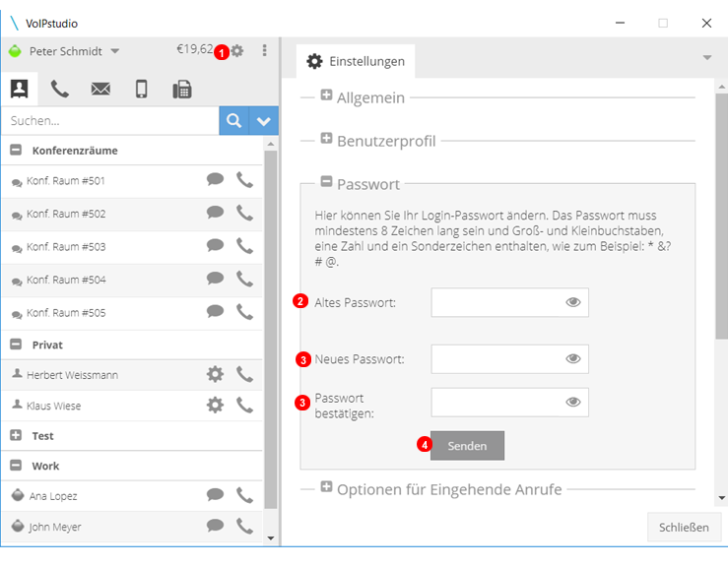
Task: Call Konf. Raum #504
Action: coord(244,279)
